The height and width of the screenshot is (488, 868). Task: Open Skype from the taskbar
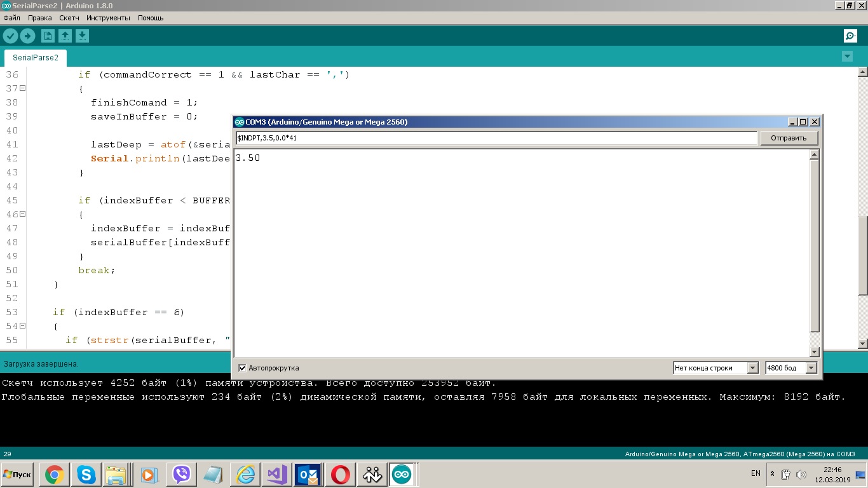(86, 475)
